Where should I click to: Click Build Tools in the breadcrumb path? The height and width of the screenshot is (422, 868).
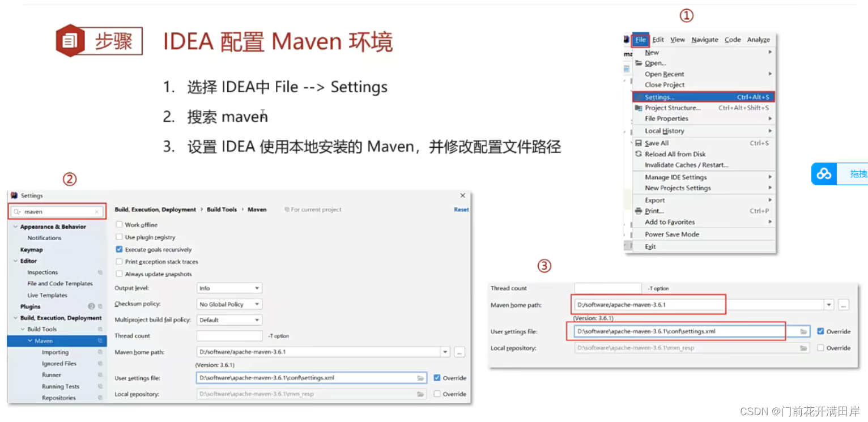[222, 210]
